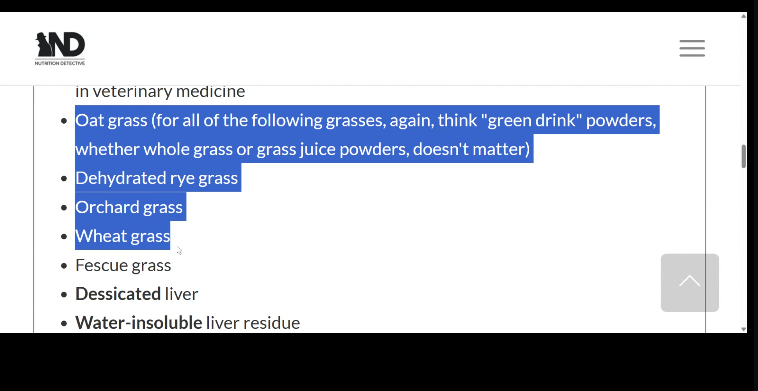Screen dimensions: 758x391
Task: Click the Nutrition Detective logo
Action: point(60,48)
